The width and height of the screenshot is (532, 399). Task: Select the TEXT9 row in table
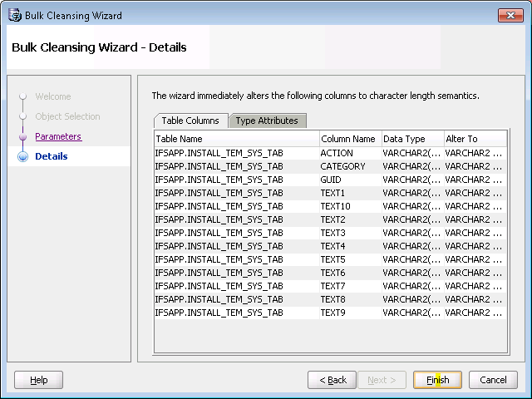pos(332,313)
